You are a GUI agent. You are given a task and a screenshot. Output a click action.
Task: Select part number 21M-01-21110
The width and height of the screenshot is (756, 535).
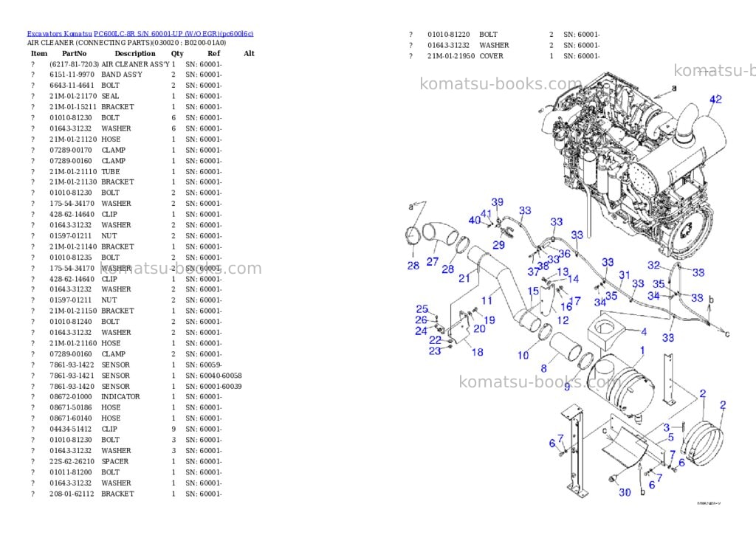click(x=73, y=172)
